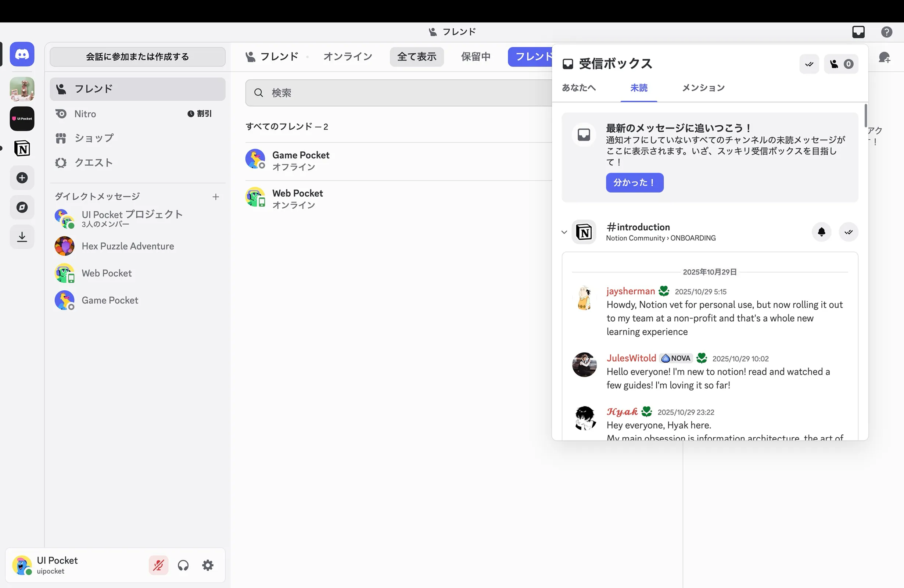The height and width of the screenshot is (588, 904).
Task: Switch to the メンション inbox tab
Action: click(x=703, y=88)
